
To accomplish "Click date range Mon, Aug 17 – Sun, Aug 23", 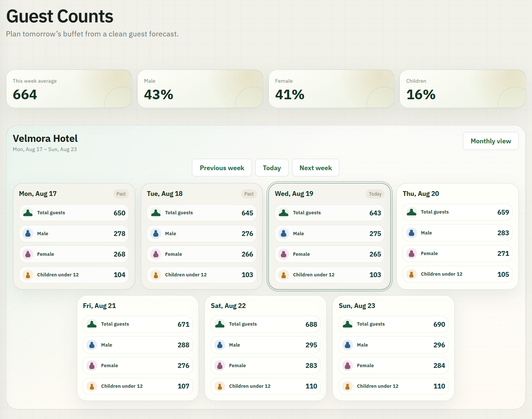I will point(45,149).
